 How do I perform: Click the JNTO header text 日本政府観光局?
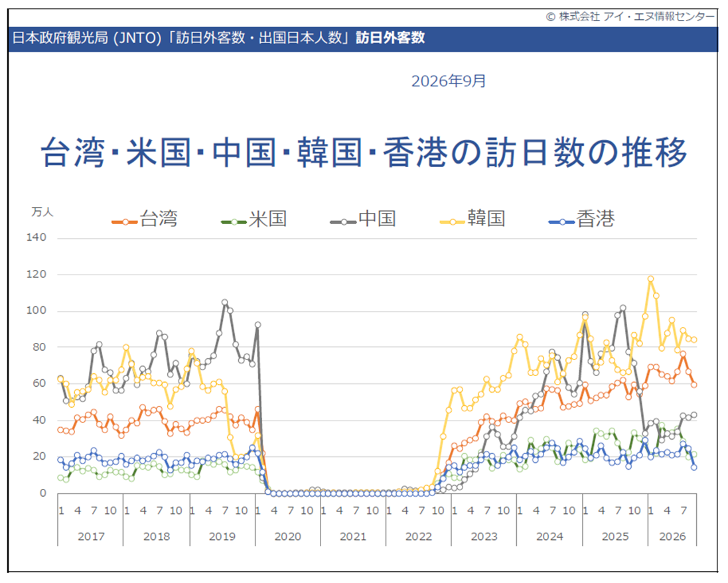tap(60, 38)
